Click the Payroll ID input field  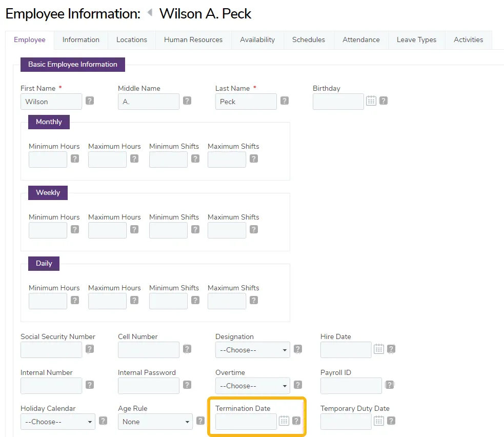[x=351, y=386]
